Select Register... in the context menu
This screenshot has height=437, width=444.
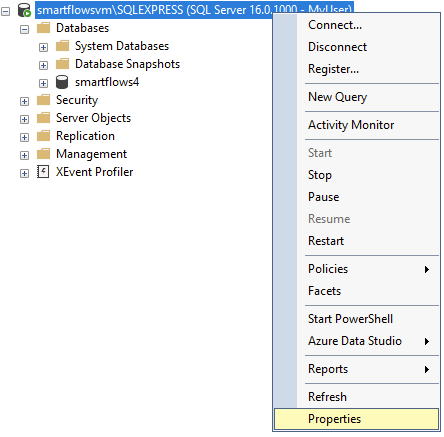tap(356, 69)
